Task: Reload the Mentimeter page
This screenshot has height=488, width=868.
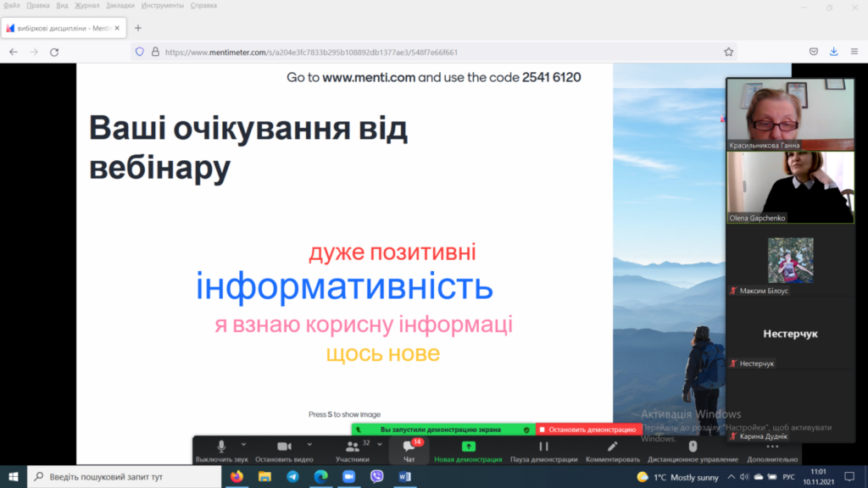Action: (x=54, y=52)
